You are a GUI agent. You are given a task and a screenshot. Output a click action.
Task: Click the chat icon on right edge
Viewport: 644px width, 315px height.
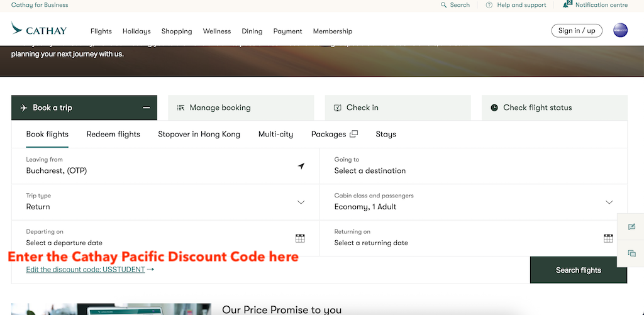[x=631, y=253]
